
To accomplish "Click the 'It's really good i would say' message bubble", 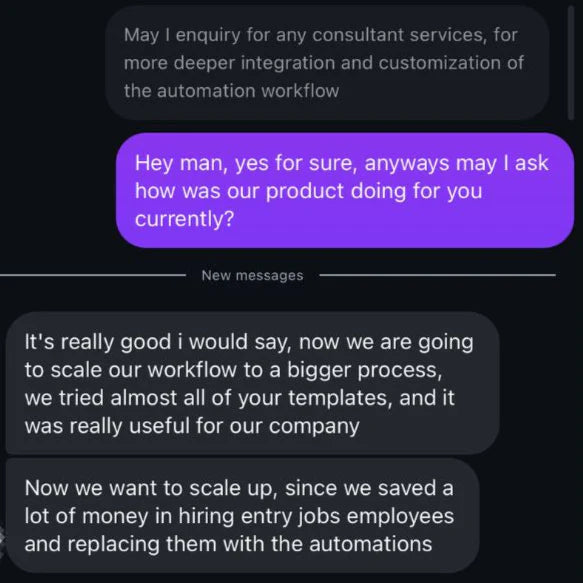I will pyautogui.click(x=252, y=383).
